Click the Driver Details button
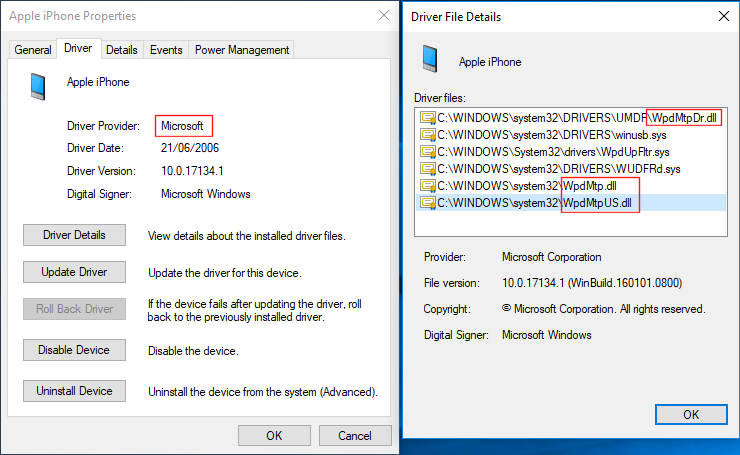 tap(75, 235)
